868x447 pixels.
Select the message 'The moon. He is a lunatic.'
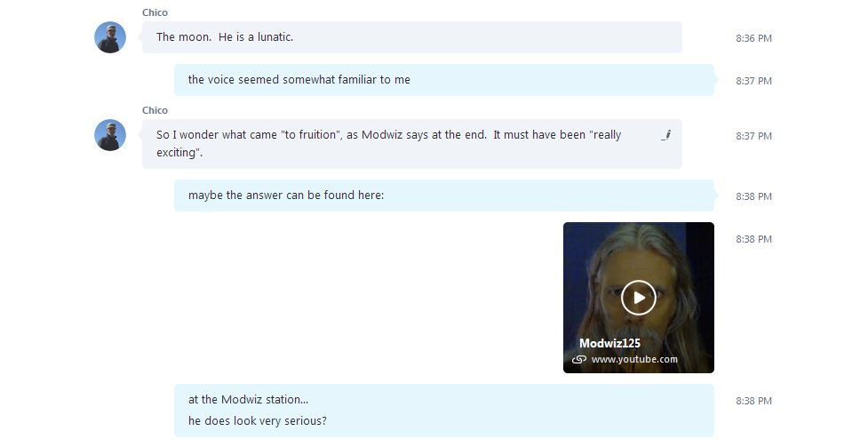pyautogui.click(x=412, y=37)
